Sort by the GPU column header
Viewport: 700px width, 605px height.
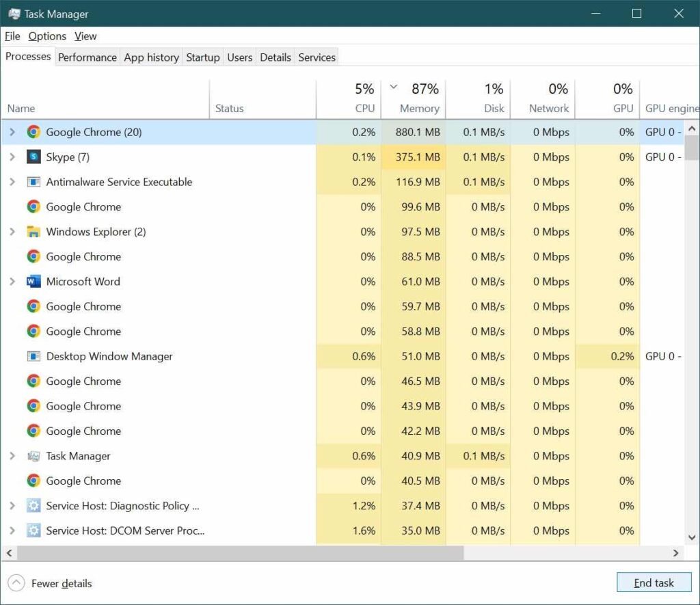tap(607, 99)
